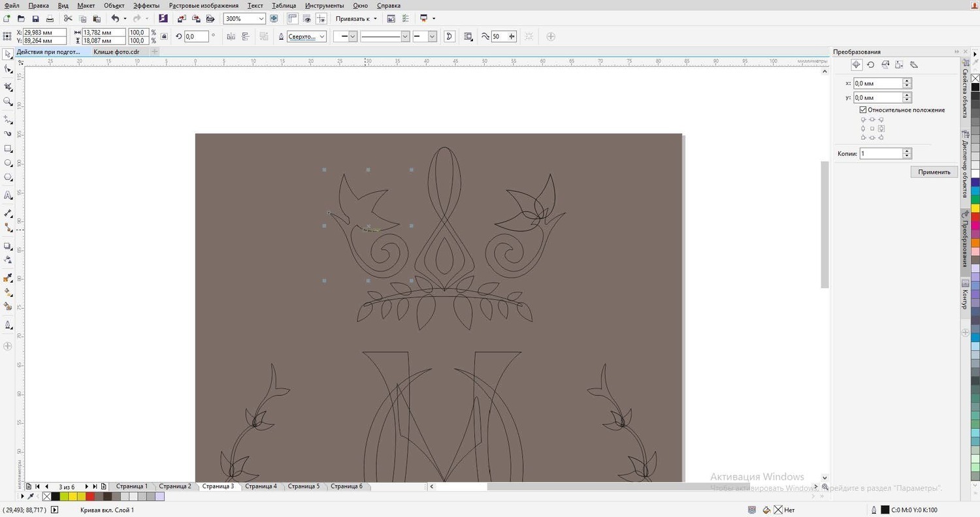Screen dimensions: 980x517
Task: Select the Polygon tool
Action: pyautogui.click(x=8, y=178)
